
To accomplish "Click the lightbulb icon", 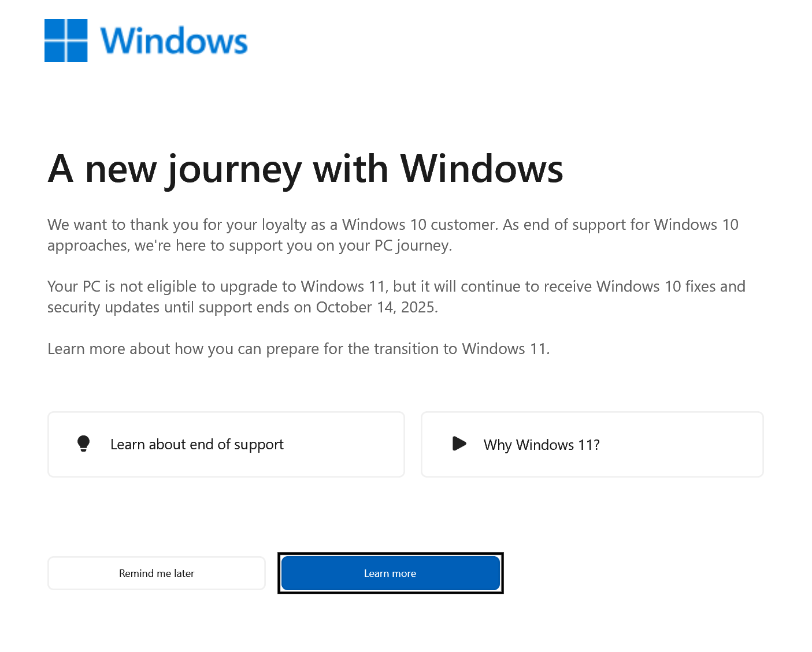I will [84, 444].
